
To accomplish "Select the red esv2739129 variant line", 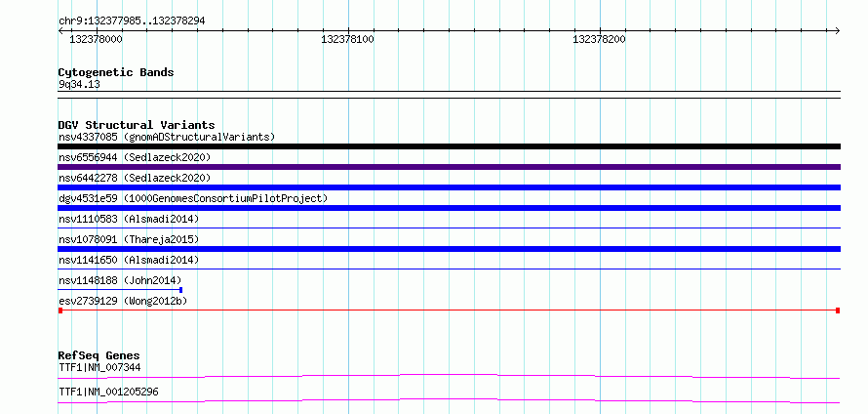I will pos(449,310).
